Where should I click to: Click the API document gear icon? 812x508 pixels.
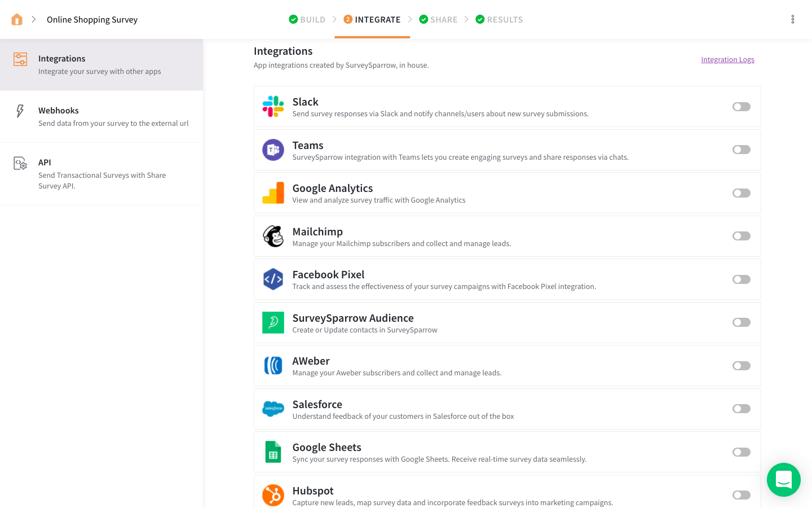(20, 163)
